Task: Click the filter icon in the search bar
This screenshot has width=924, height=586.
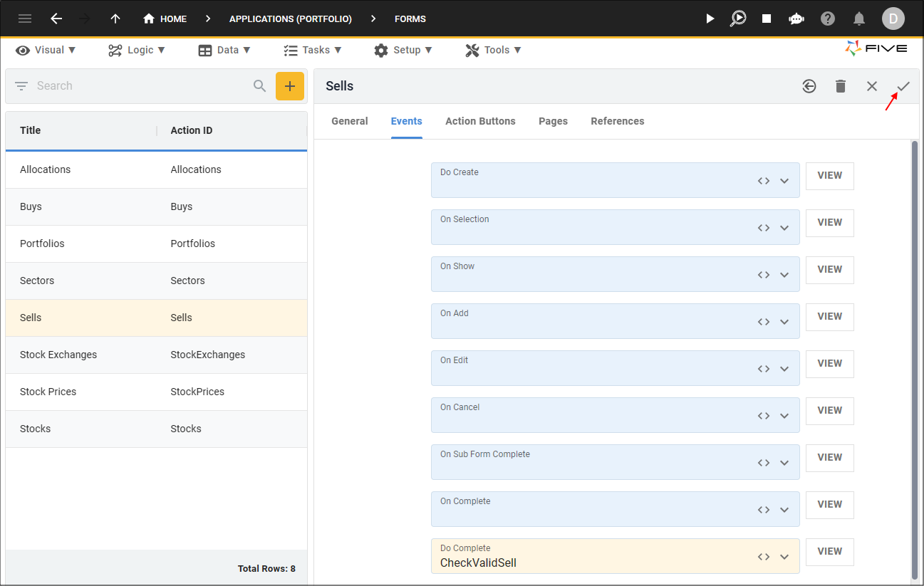Action: (x=21, y=86)
